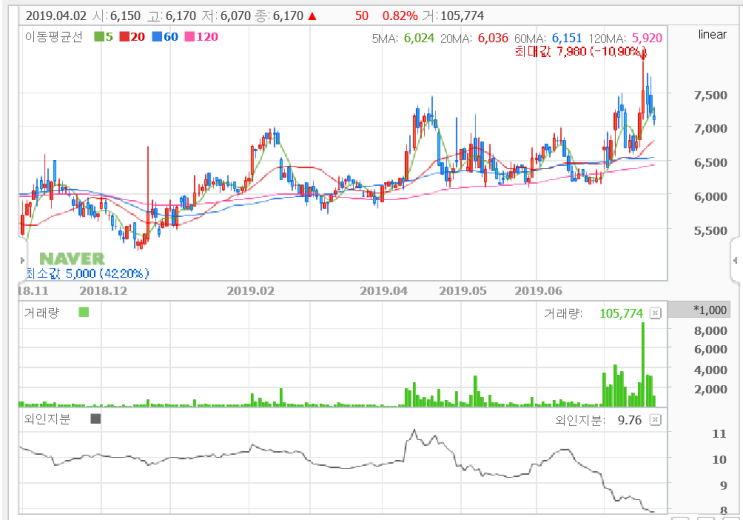
Task: Click the 외인지분 value 9.76
Action: tap(629, 420)
